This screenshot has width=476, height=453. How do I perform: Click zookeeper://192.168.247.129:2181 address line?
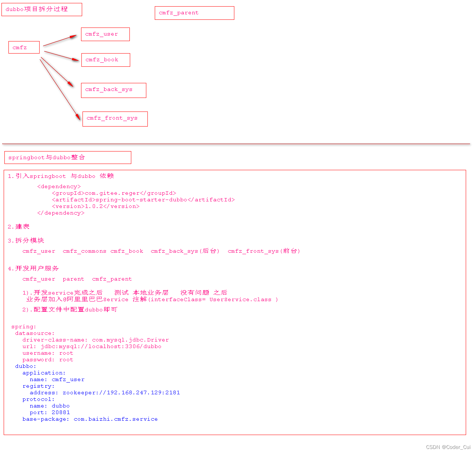point(105,393)
